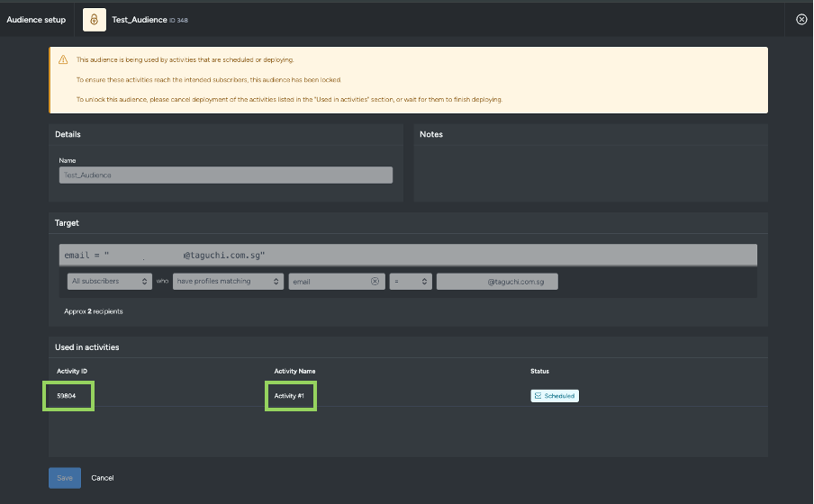The width and height of the screenshot is (814, 504).
Task: Expand the have profiles matching dropdown
Action: [229, 282]
